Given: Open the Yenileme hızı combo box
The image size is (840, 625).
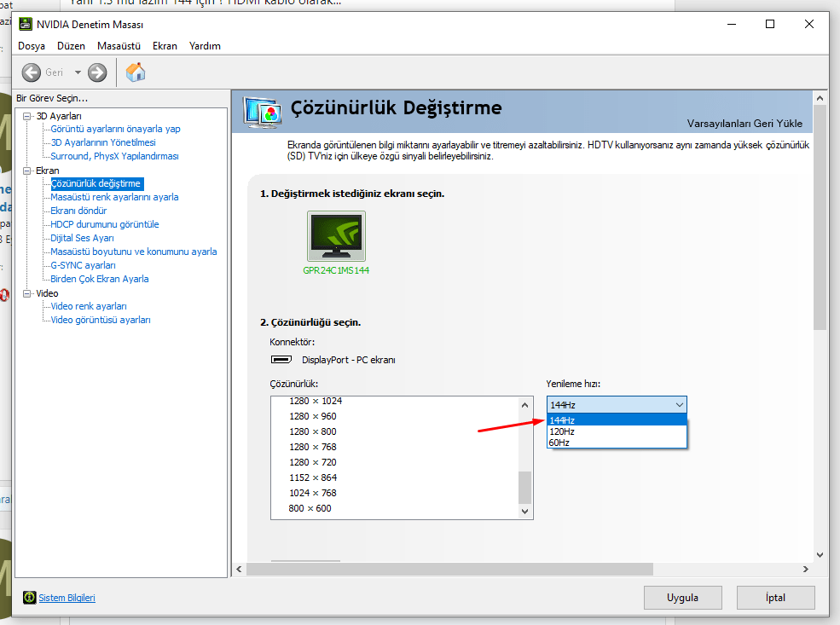Looking at the screenshot, I should 617,405.
